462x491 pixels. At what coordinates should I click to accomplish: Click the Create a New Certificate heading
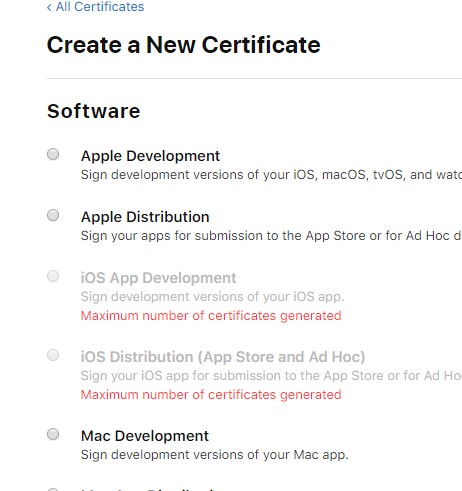click(x=183, y=45)
